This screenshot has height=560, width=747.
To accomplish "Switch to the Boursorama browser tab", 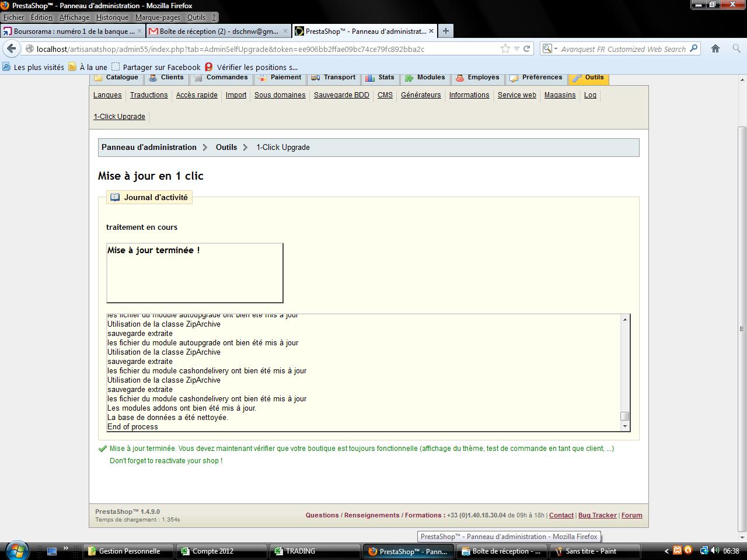I will click(73, 31).
